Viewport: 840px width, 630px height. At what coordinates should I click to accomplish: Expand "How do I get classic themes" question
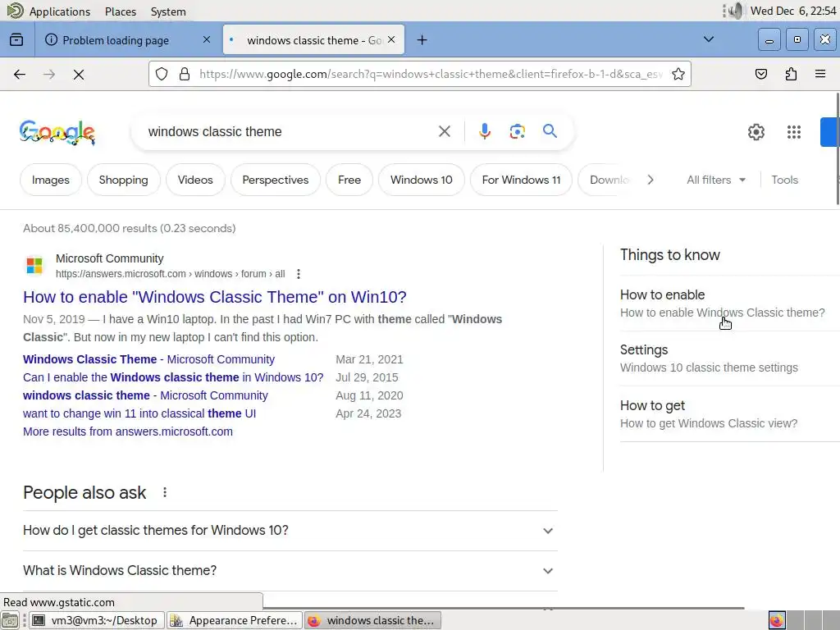290,531
